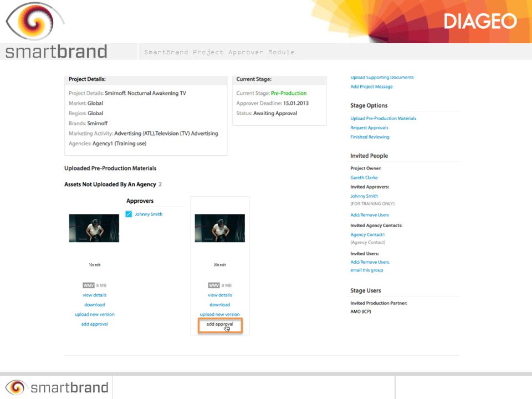Open the 10s edit video thumbnail
This screenshot has height=399, width=532.
tap(94, 228)
